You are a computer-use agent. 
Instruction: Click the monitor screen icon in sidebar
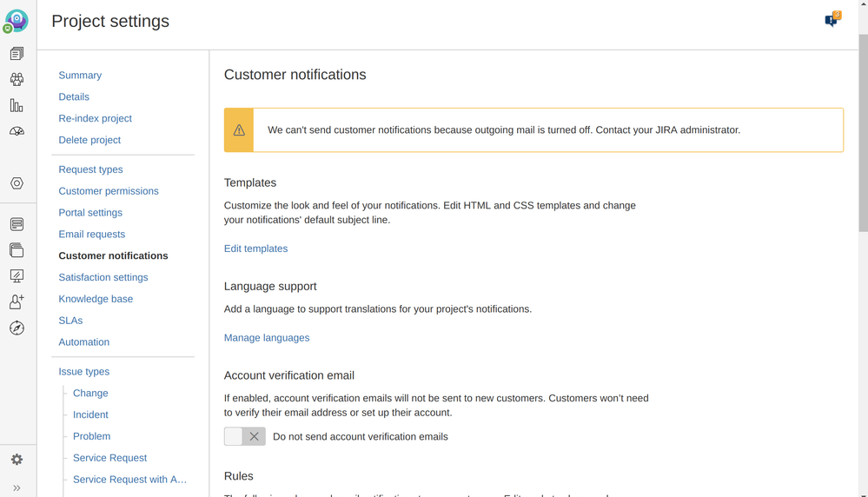click(17, 275)
